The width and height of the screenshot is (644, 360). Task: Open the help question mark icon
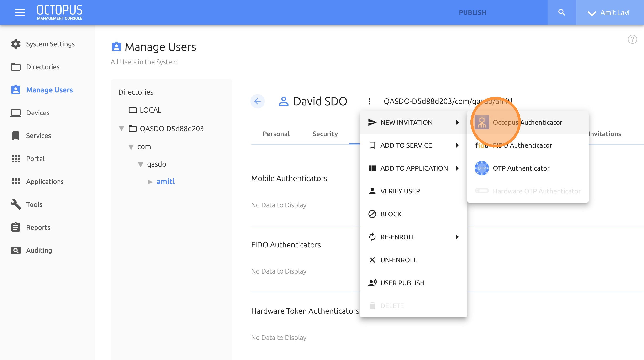coord(632,39)
